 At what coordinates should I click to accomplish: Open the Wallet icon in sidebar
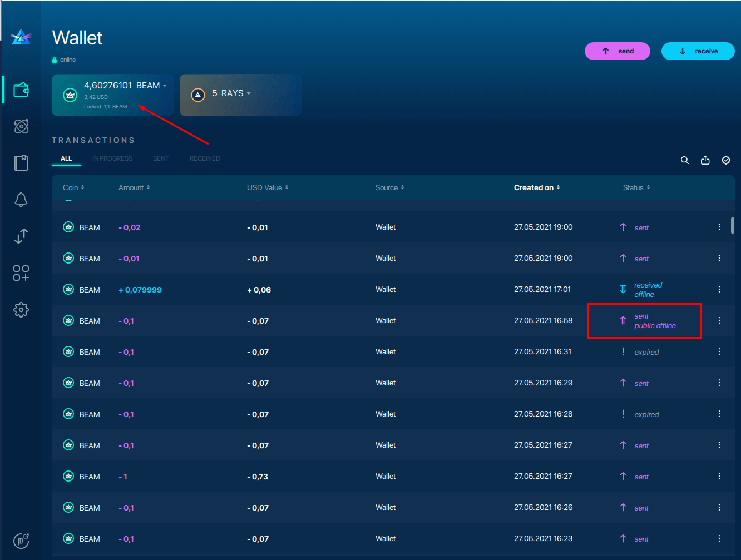[21, 90]
